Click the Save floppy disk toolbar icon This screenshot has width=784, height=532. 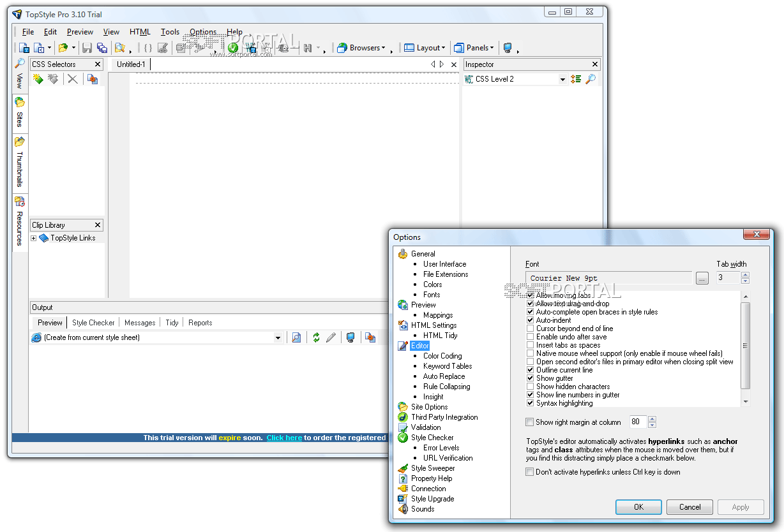coord(87,48)
